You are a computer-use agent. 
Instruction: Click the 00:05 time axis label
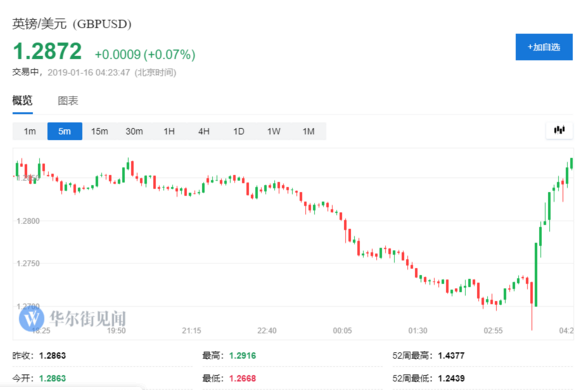tap(342, 331)
